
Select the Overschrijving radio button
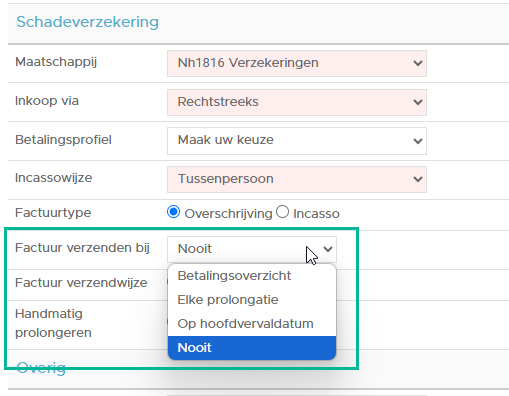tap(173, 212)
